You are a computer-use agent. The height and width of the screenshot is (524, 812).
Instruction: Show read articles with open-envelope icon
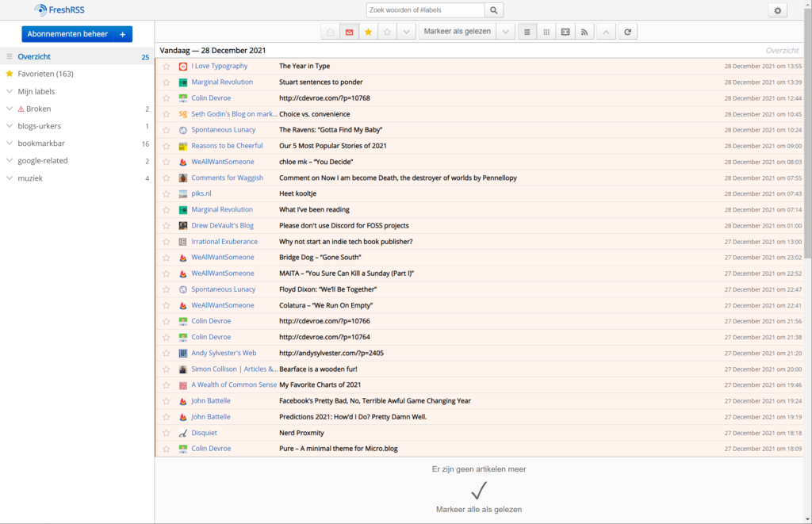(330, 32)
